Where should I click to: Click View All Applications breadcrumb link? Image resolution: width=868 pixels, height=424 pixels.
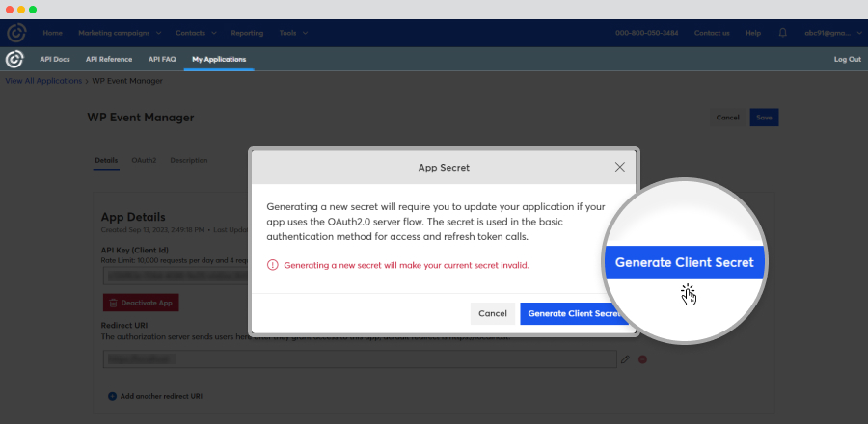[x=43, y=81]
